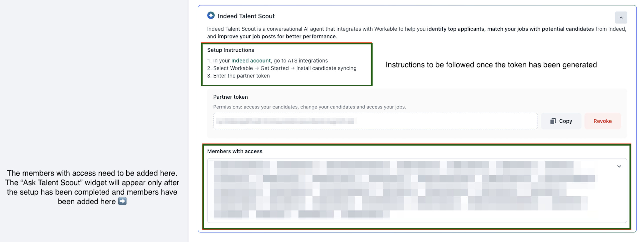Click the 'identify top applicants' bold description text

coord(455,29)
